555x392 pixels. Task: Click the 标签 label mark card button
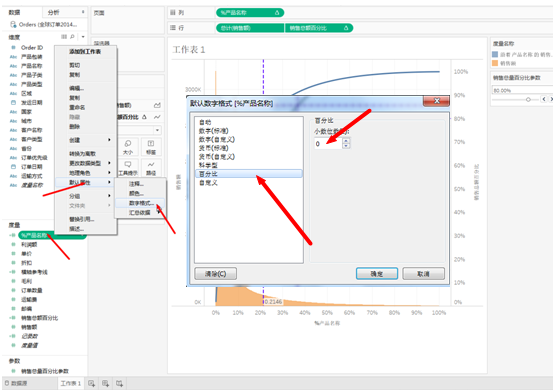tap(151, 147)
